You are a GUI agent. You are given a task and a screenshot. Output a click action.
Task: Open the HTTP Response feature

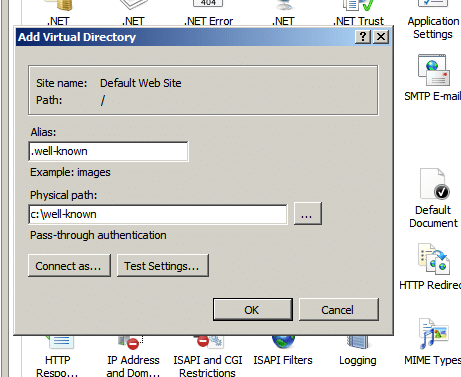coord(57,357)
